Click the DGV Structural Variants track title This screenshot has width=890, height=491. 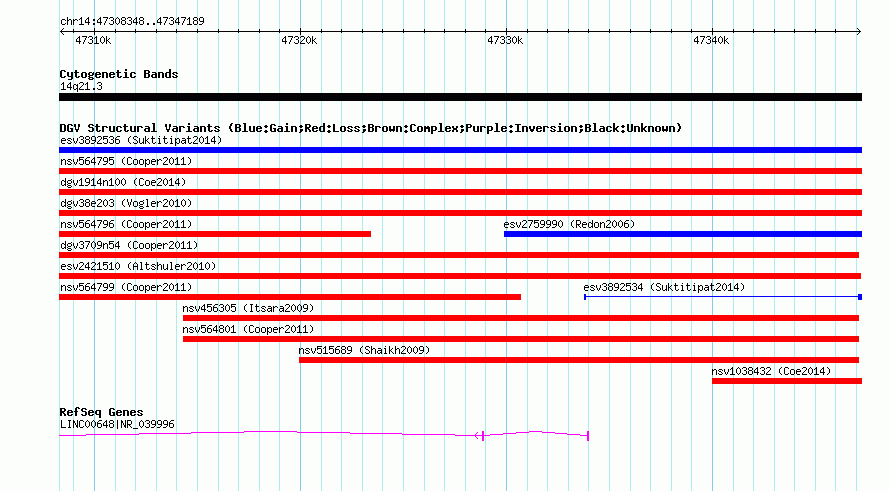(370, 128)
